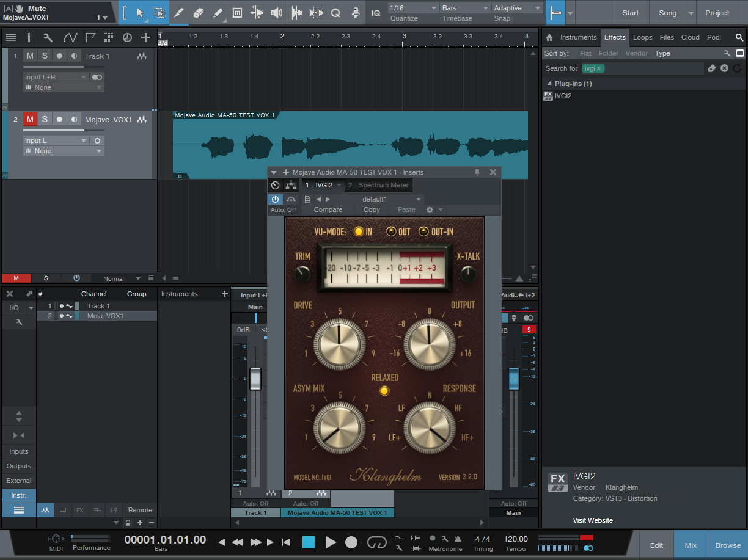
Task: Collapse the Plug-ins (1) group
Action: 548,84
